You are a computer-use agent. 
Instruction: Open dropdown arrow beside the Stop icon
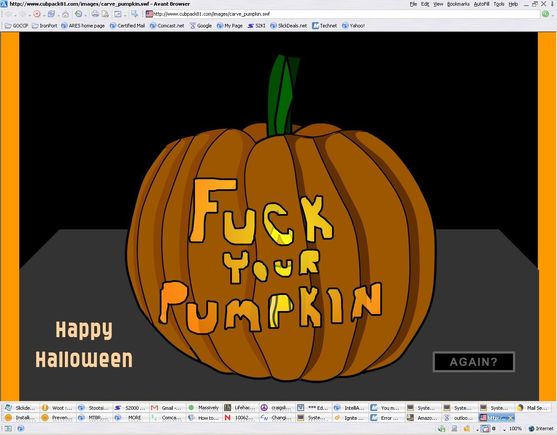(x=43, y=15)
